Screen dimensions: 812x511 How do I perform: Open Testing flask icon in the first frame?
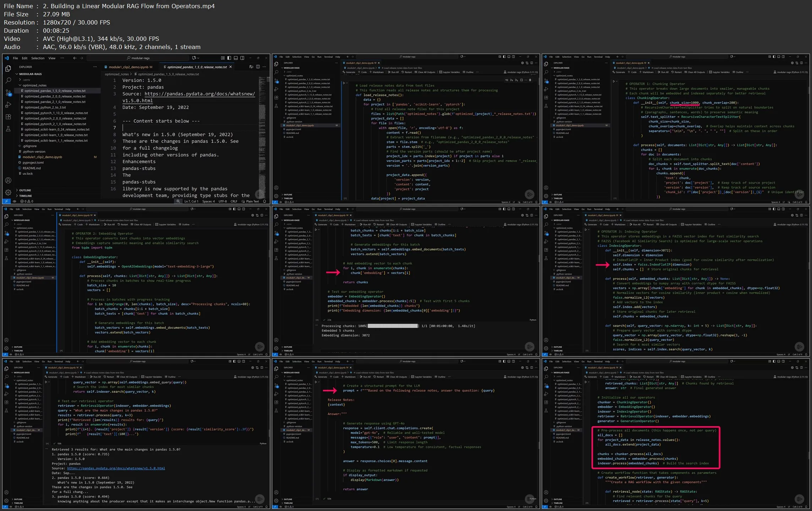click(8, 129)
